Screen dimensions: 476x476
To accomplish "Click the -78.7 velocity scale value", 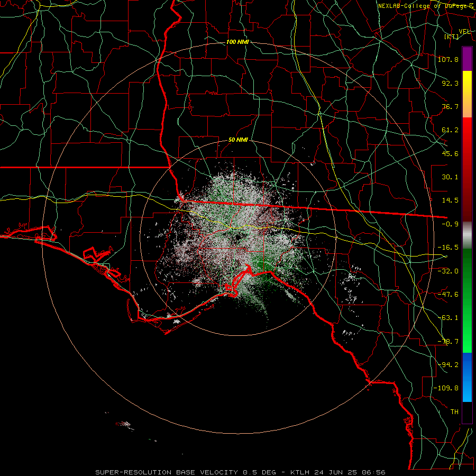I will pos(448,342).
